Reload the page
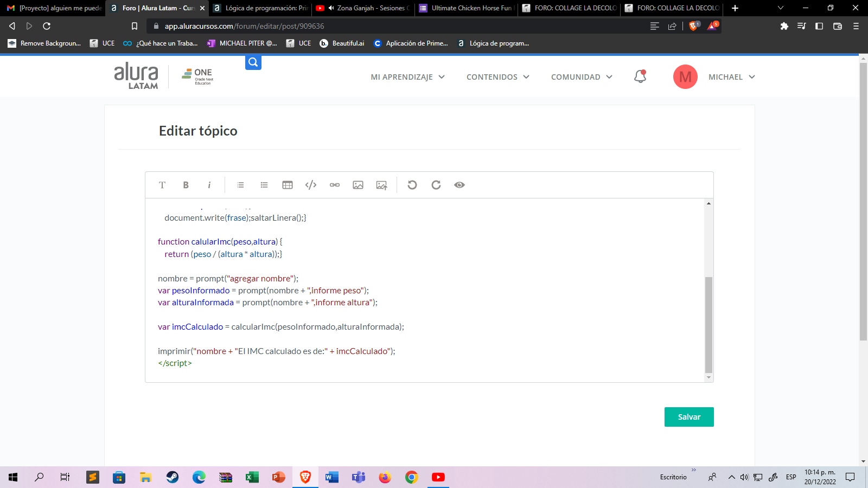868x488 pixels. pos(47,26)
